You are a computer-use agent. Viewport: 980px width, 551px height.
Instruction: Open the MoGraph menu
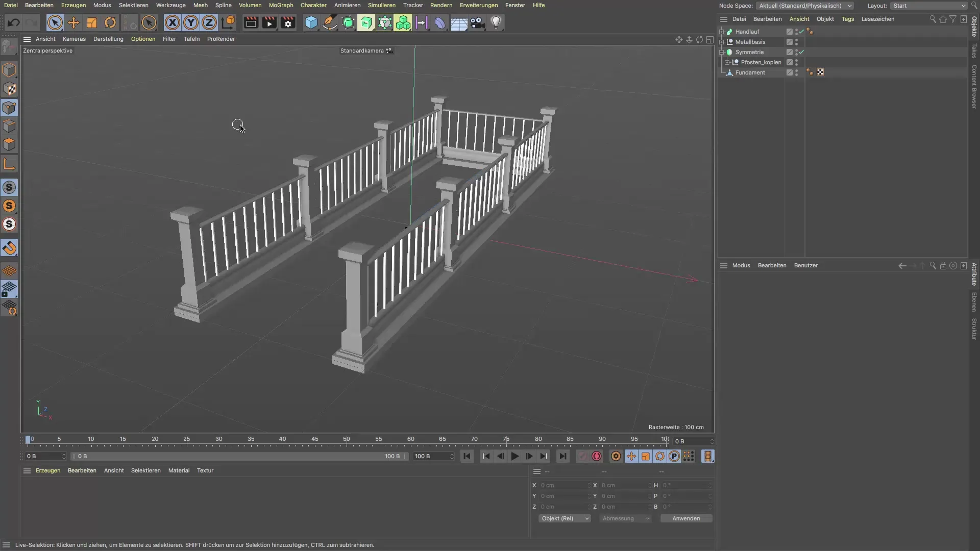(x=281, y=5)
